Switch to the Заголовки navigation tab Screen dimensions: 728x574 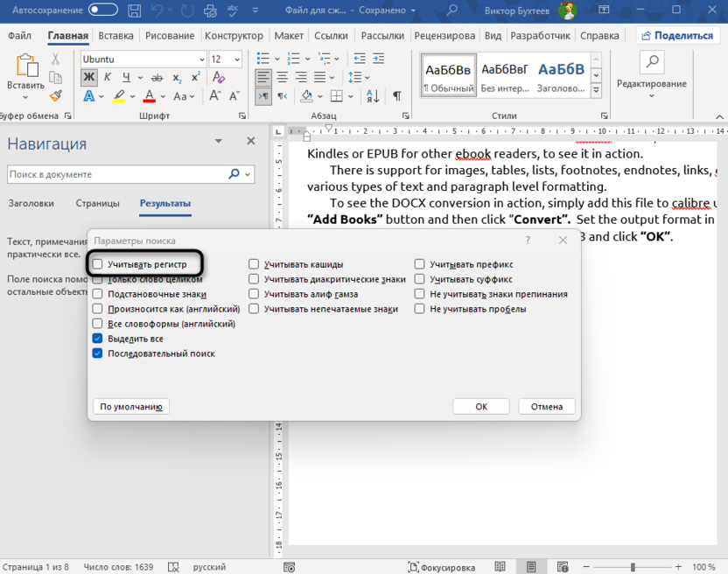point(31,203)
